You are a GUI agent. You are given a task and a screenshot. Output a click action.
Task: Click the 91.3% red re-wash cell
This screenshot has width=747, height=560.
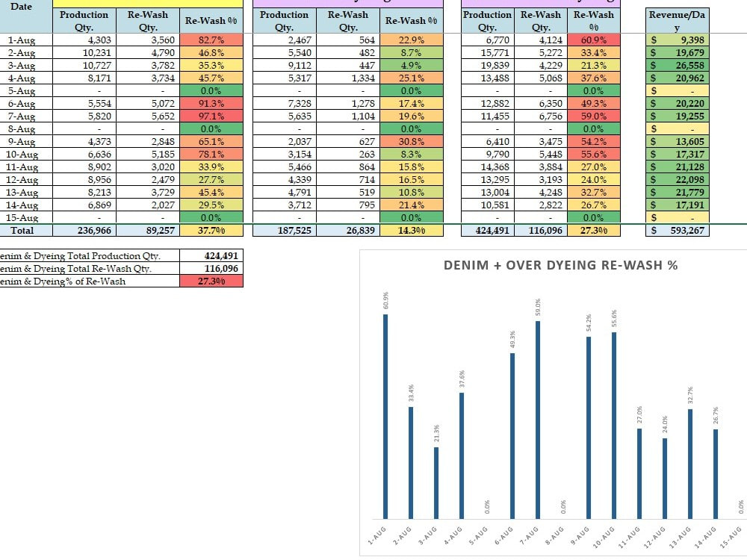click(211, 103)
